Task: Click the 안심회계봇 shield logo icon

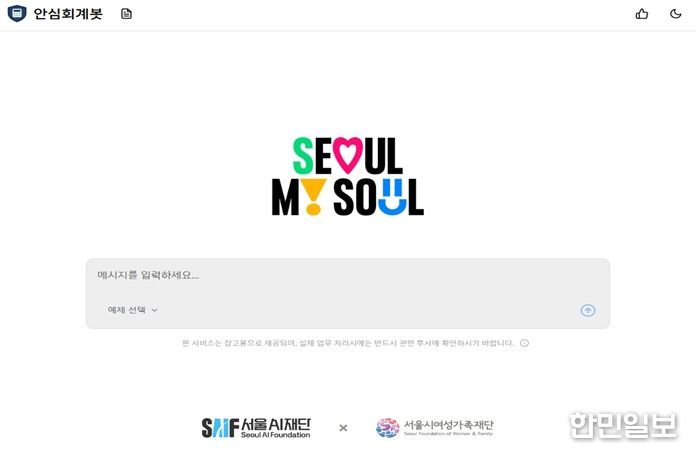Action: [x=17, y=13]
